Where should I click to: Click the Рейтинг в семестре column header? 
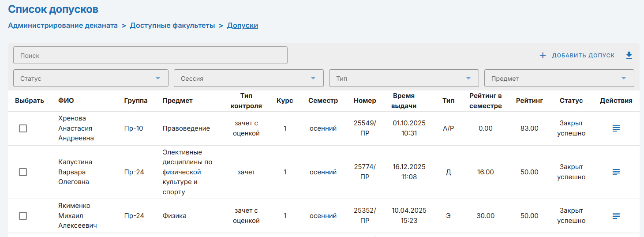coord(486,101)
